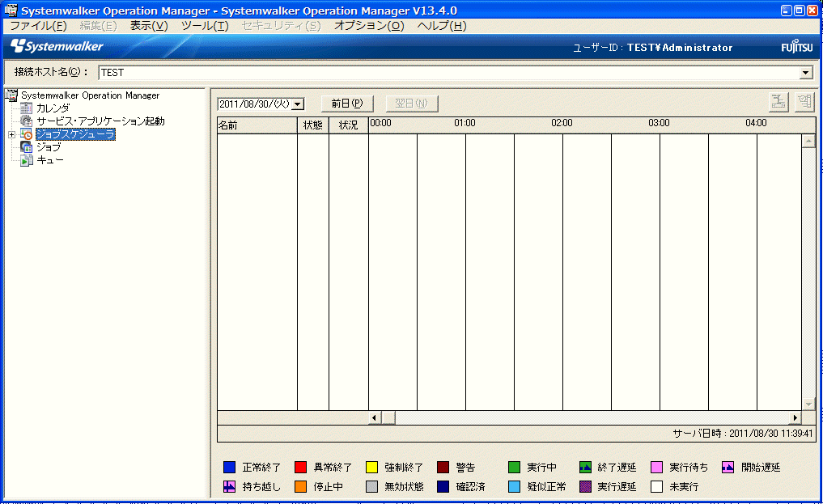Click the FUJITSU logo in the banner
823x504 pixels.
pos(797,47)
